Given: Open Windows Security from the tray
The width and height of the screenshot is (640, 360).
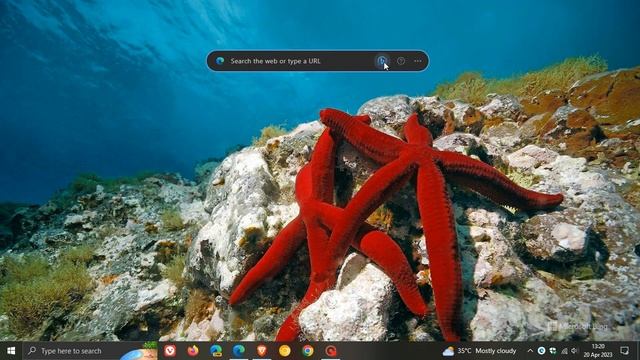Looking at the screenshot, I should pyautogui.click(x=553, y=351).
